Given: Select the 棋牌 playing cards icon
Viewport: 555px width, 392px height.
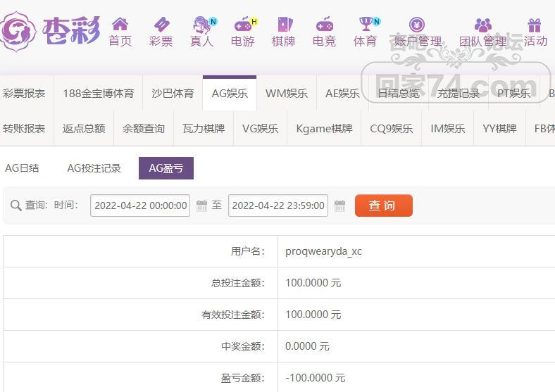Looking at the screenshot, I should [x=285, y=25].
